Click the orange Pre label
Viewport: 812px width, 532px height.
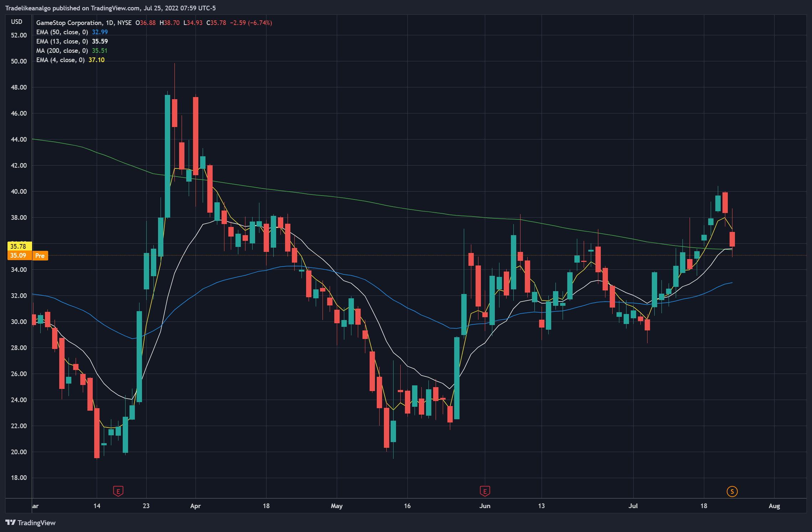40,255
